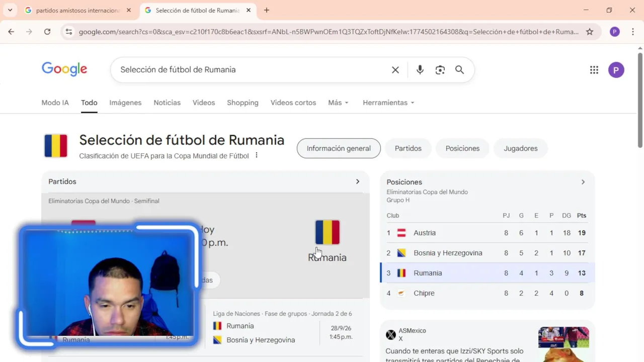This screenshot has width=644, height=362.
Task: Select the Posiciones chip
Action: pos(462,148)
